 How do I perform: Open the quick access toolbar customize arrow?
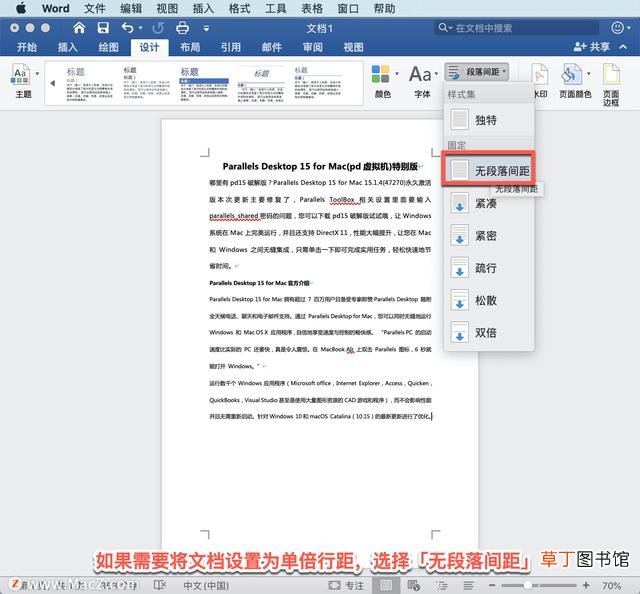(x=207, y=28)
